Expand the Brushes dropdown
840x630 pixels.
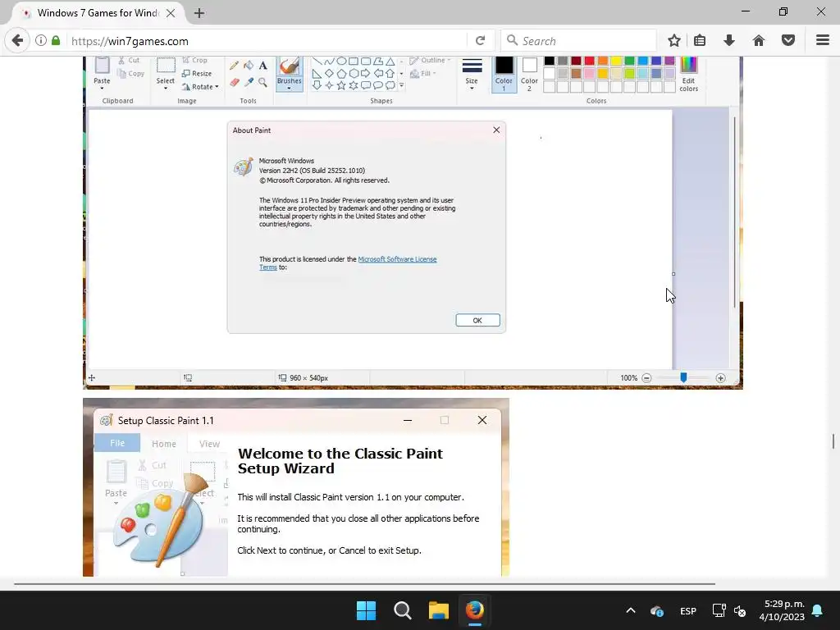point(290,89)
